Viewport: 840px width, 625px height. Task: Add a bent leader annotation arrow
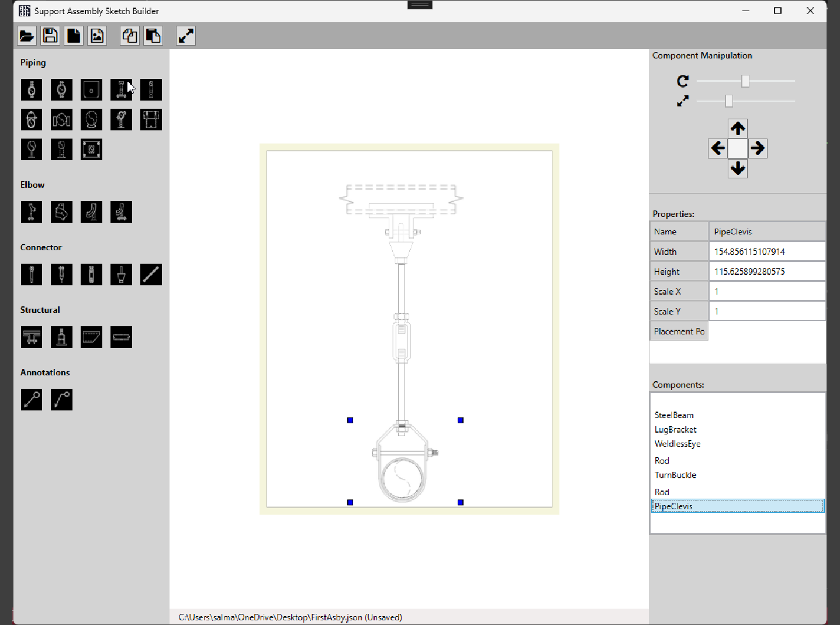point(61,400)
